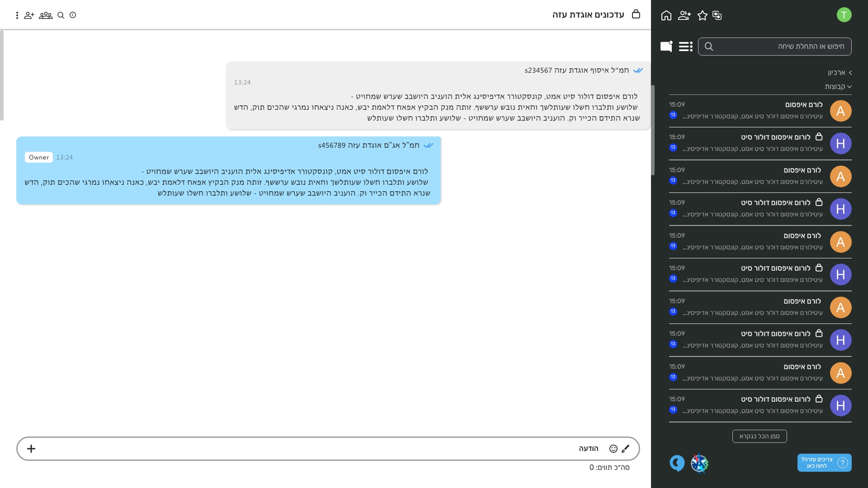This screenshot has width=868, height=488.
Task: Open the three-dot options menu
Action: coord(17,15)
